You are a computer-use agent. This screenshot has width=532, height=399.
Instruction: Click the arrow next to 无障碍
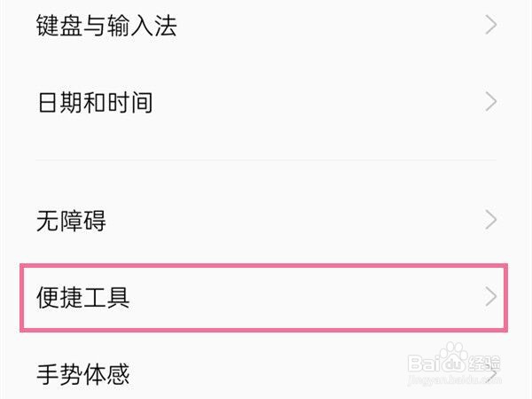(x=491, y=219)
